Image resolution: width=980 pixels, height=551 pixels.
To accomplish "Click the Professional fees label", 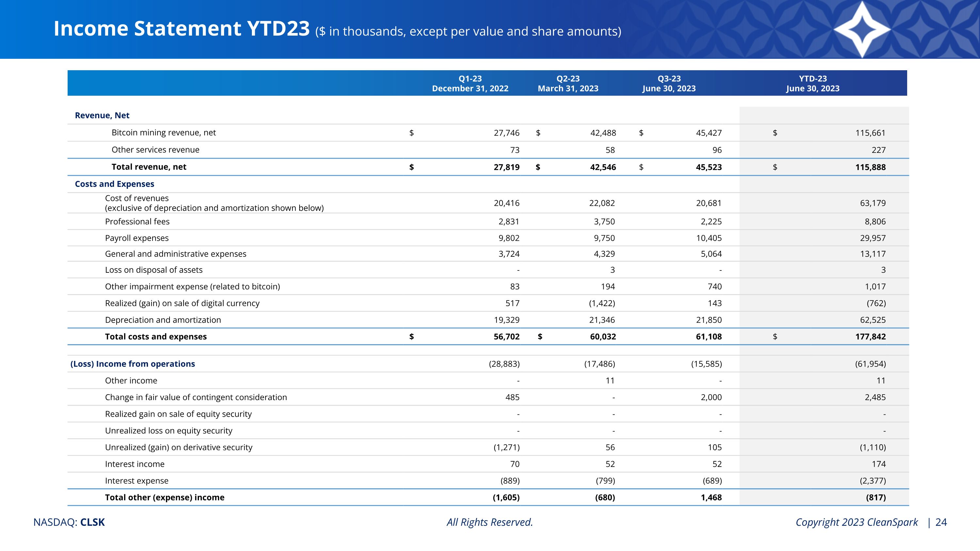I will click(137, 221).
